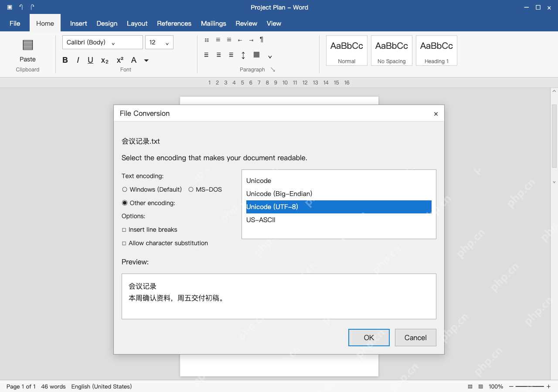Switch to the Insert tab
Image resolution: width=558 pixels, height=392 pixels.
coord(78,23)
